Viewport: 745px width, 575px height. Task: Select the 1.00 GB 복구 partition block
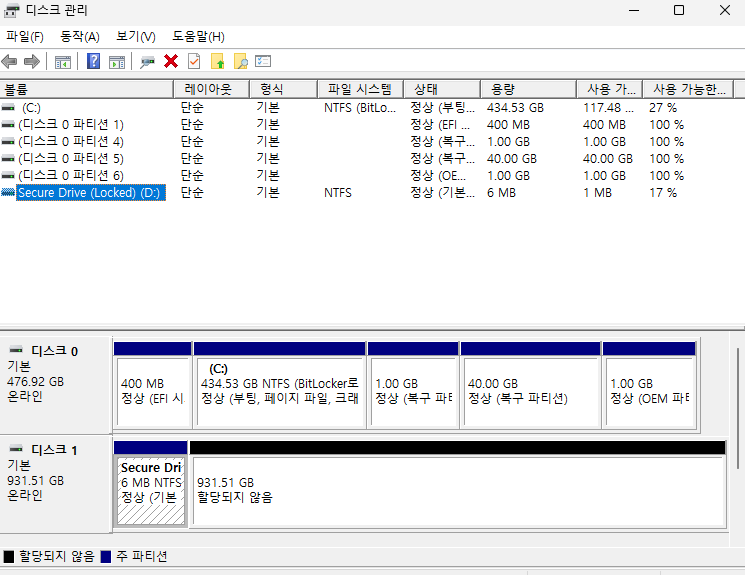(413, 385)
